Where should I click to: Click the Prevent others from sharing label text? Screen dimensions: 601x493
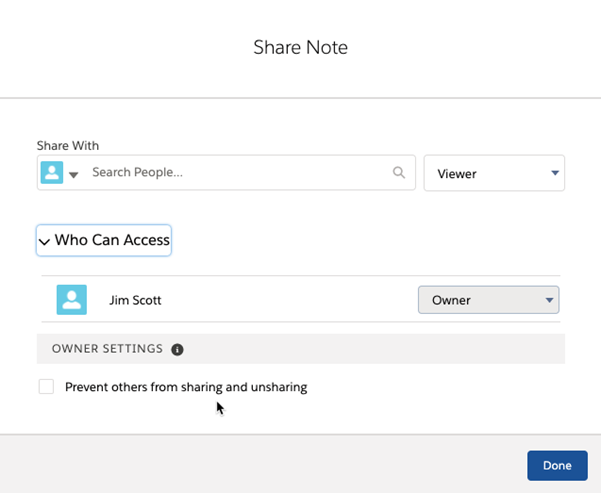click(x=186, y=387)
